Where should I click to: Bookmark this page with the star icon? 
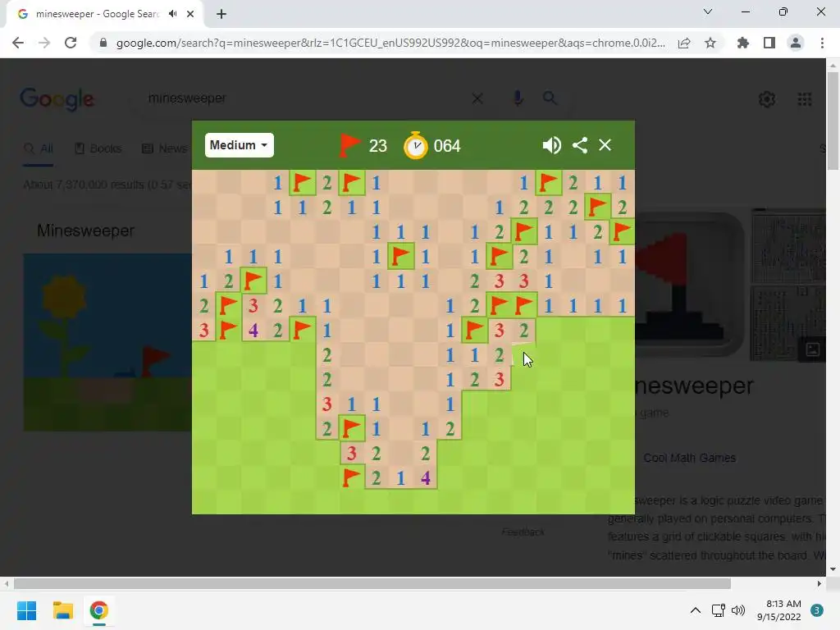[710, 43]
